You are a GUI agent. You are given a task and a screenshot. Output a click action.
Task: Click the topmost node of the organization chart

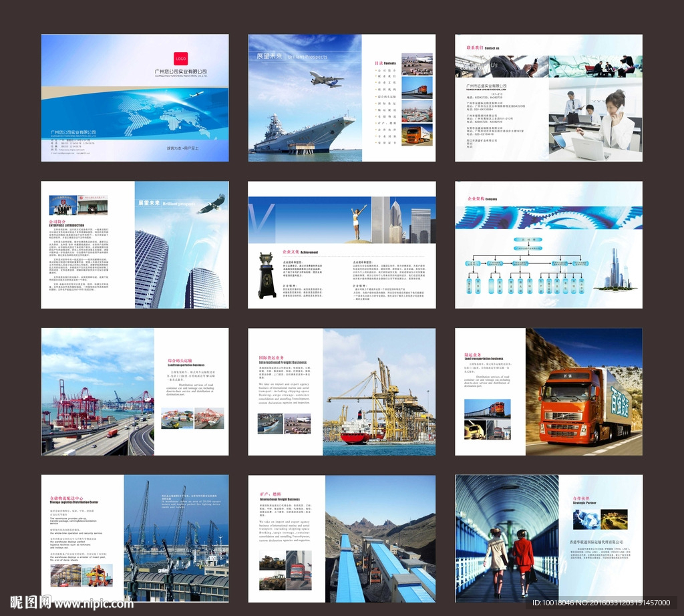(x=528, y=239)
